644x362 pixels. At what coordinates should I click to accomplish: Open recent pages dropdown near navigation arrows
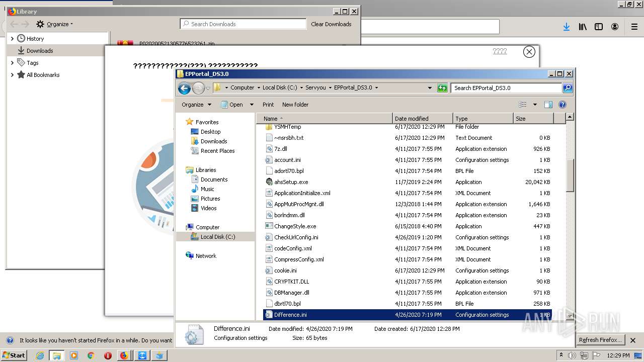[x=208, y=88]
